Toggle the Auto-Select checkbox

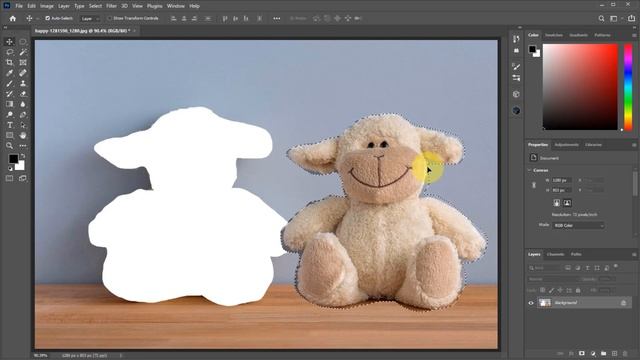click(47, 18)
